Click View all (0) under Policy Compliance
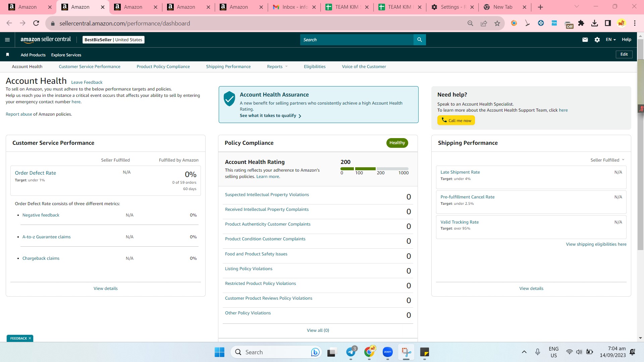The image size is (644, 362). (318, 330)
